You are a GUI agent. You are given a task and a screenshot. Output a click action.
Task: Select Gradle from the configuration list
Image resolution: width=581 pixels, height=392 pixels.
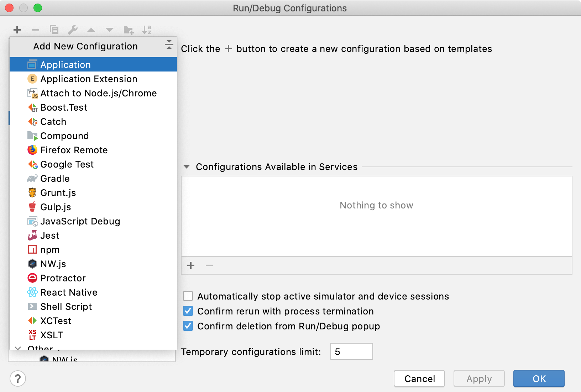(93, 178)
